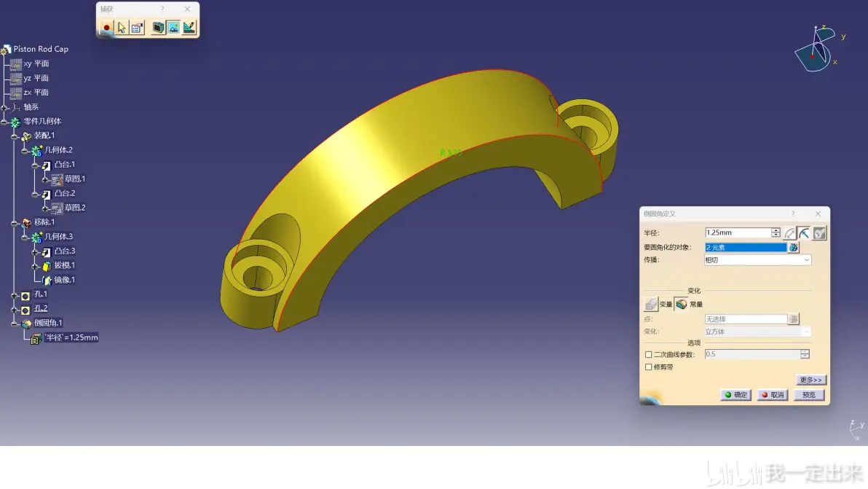
Task: Open the 传播 propagation dropdown
Action: click(x=757, y=260)
